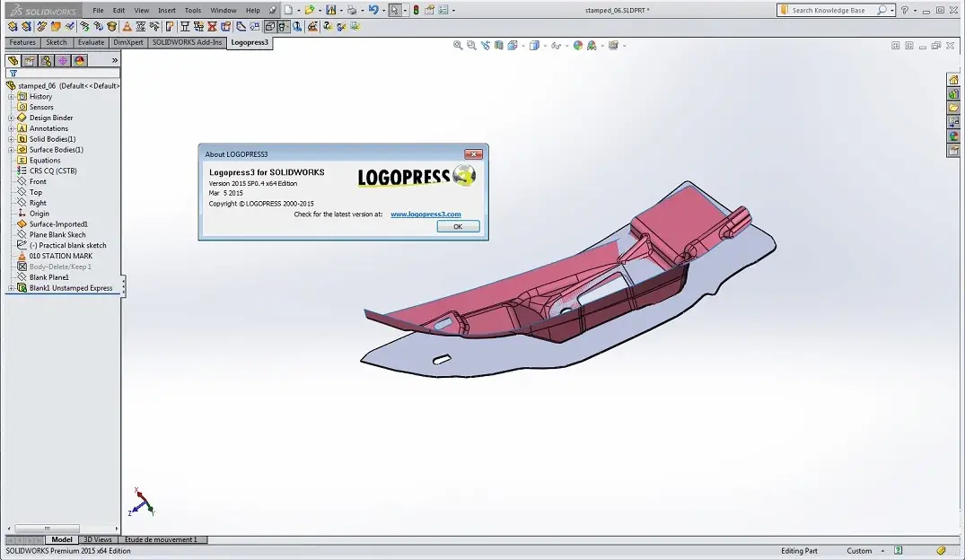Click the Options icon in top toolbar
Image resolution: width=965 pixels, height=560 pixels.
tap(443, 10)
